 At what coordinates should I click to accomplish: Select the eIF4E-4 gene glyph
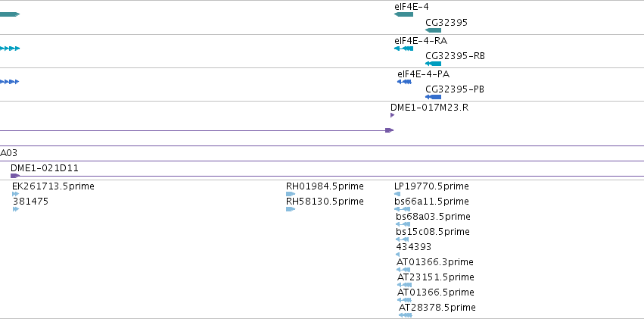404,14
